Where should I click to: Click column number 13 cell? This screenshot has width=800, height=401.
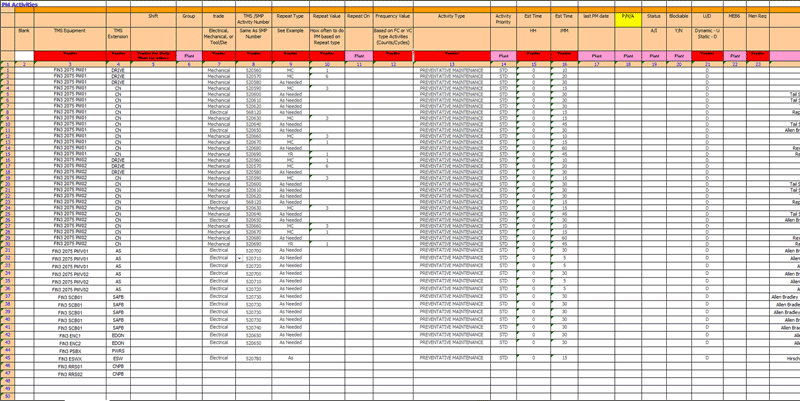click(x=452, y=64)
